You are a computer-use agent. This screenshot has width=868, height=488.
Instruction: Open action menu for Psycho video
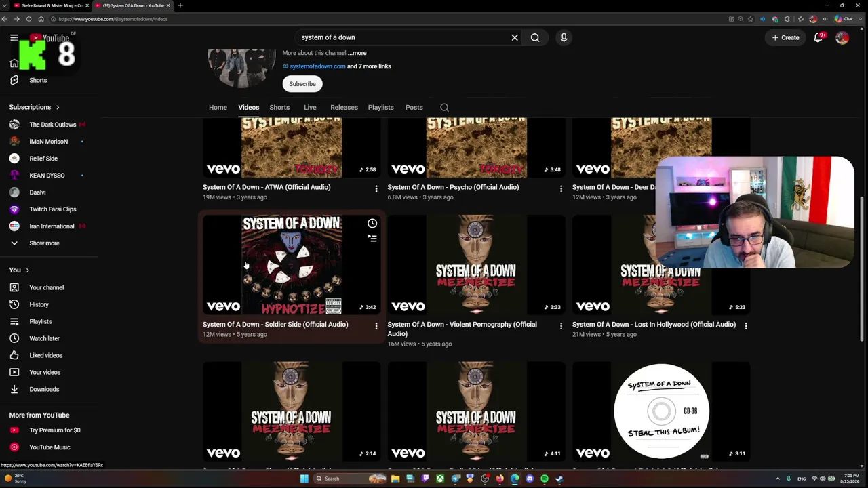[561, 189]
